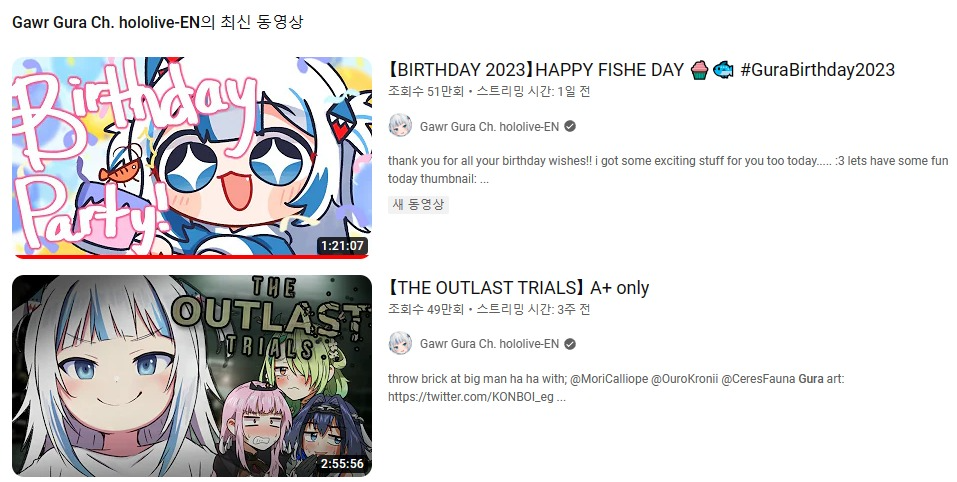Click the birthday video view count line
Screen dimensions: 957x482
(x=489, y=92)
